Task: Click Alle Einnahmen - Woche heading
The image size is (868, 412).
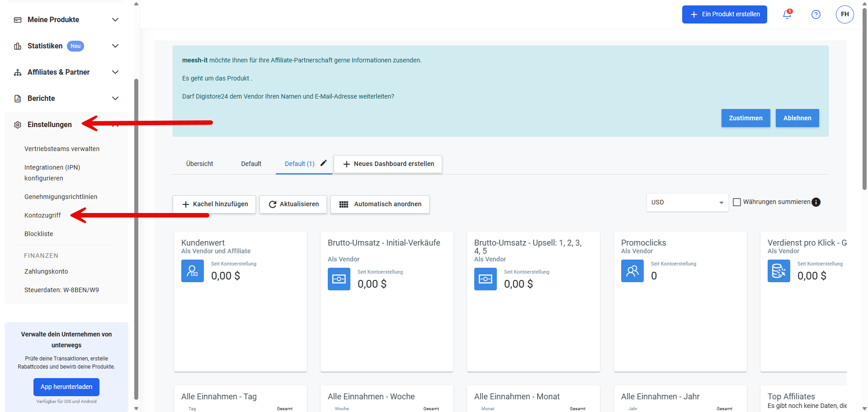Action: coord(371,397)
